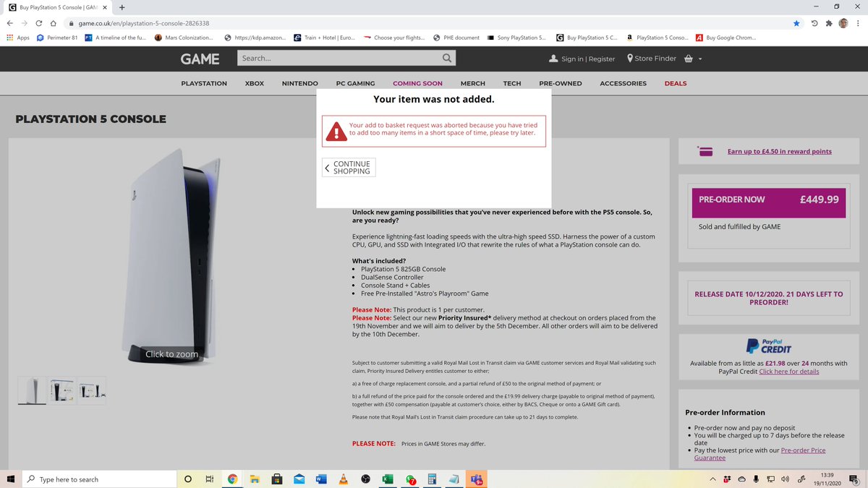This screenshot has height=488, width=868.
Task: Open the Pre-order Price Guarantee link
Action: [x=759, y=454]
